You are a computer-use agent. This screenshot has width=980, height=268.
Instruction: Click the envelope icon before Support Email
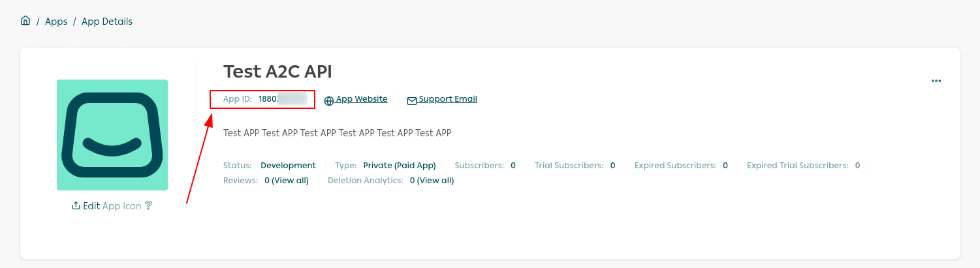(412, 100)
